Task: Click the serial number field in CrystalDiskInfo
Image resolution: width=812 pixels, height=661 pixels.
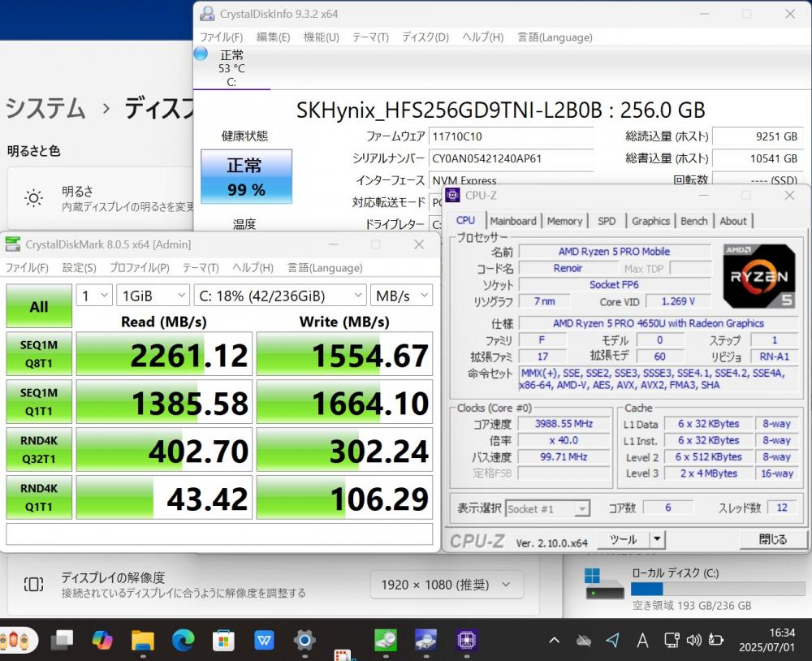Action: (x=511, y=158)
